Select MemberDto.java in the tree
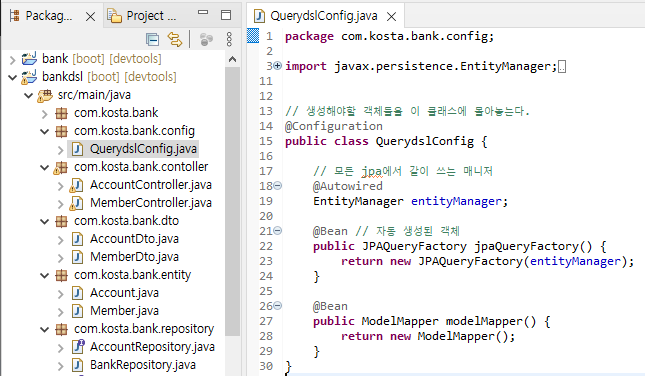 (134, 257)
